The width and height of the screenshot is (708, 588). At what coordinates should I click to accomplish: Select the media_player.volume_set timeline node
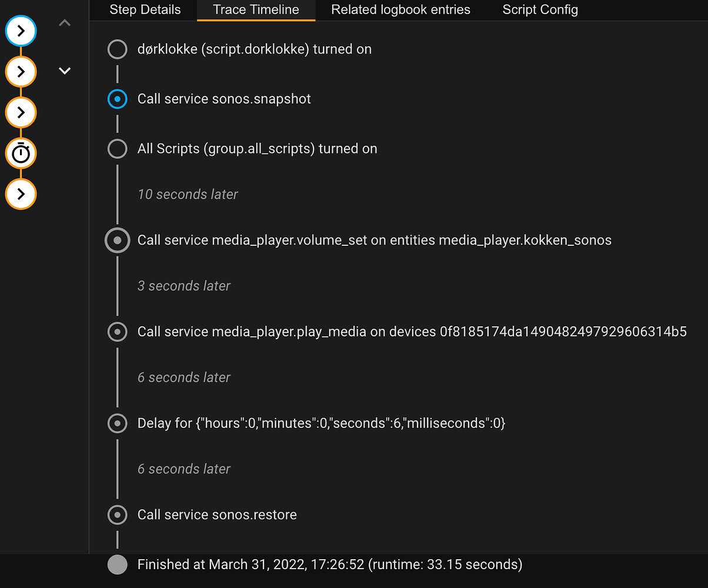pos(117,240)
